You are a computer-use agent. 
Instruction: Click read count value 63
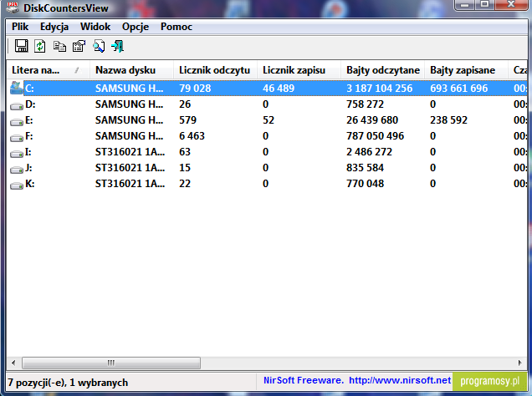click(185, 152)
